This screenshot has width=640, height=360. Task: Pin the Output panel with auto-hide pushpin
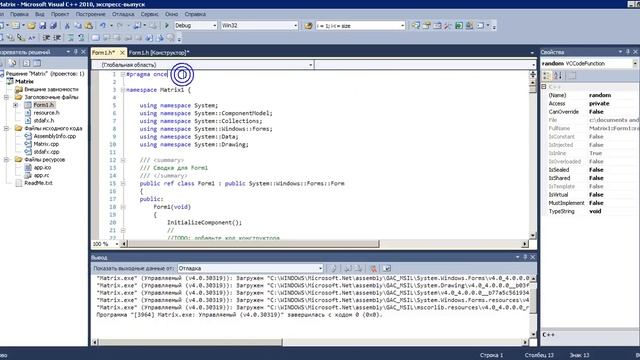(525, 257)
